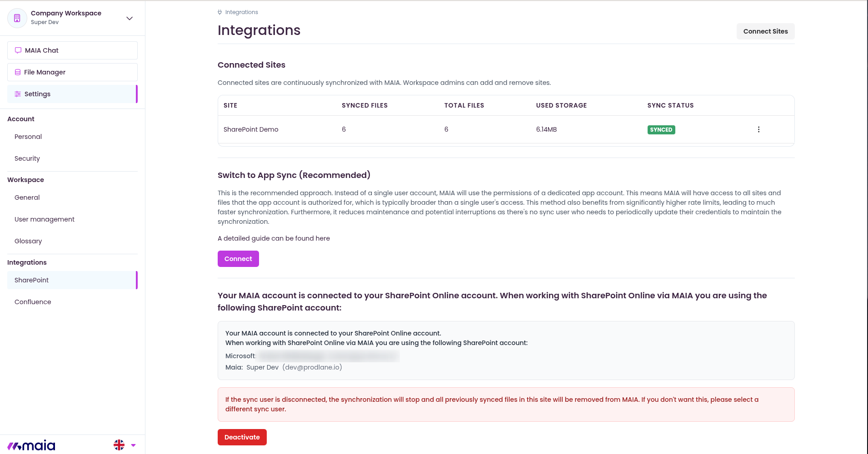Open the language dropdown arrow

pos(133,445)
